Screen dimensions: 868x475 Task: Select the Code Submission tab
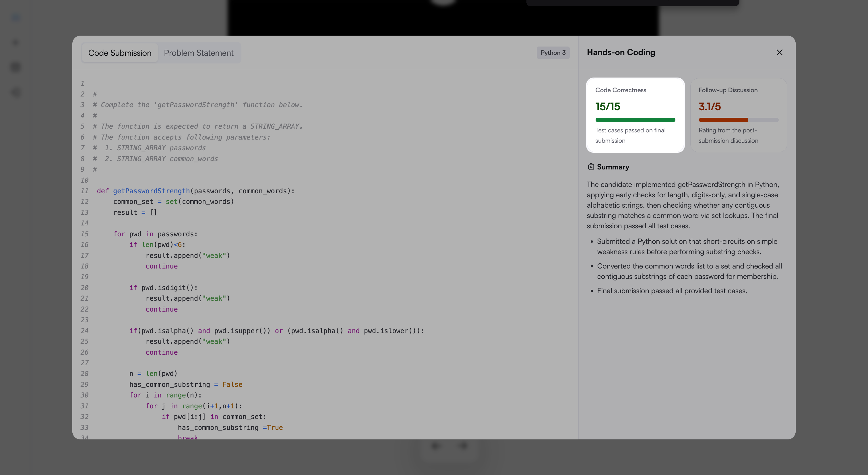[120, 53]
